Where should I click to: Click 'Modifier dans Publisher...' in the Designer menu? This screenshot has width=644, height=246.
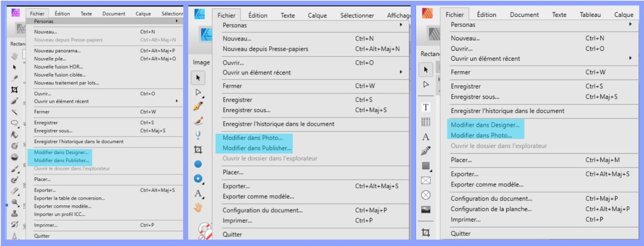pos(257,148)
